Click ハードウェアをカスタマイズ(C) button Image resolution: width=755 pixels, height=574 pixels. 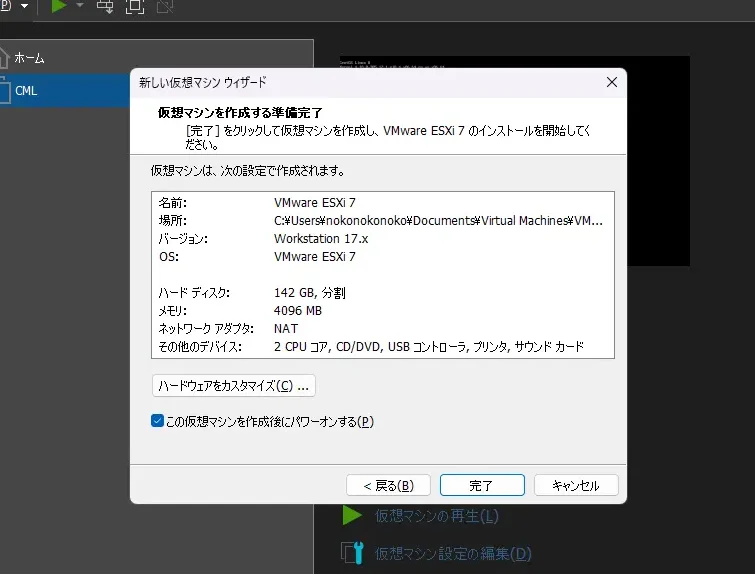tap(233, 385)
